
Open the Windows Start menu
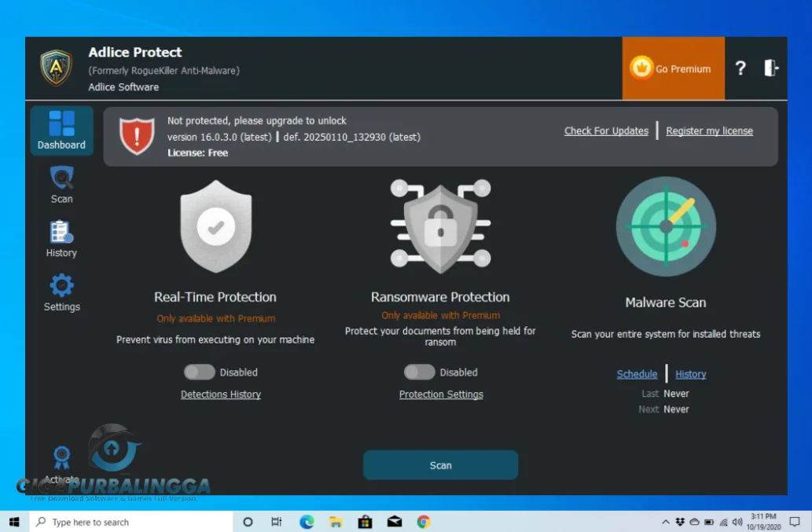14,522
